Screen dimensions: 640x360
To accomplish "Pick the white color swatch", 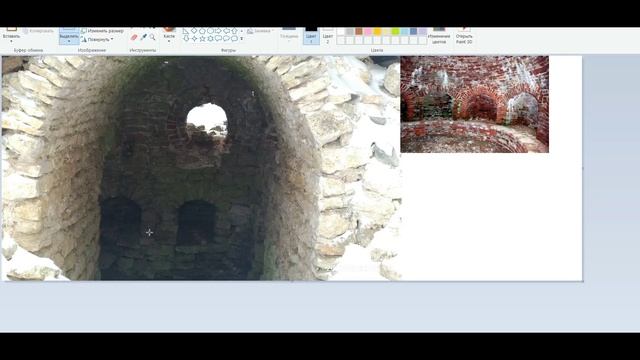I will 341,31.
